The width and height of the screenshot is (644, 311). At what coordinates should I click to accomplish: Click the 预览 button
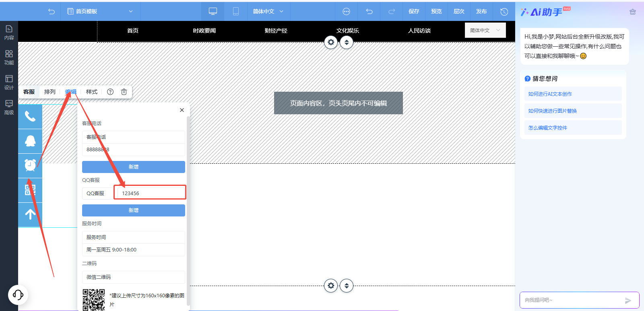point(436,11)
